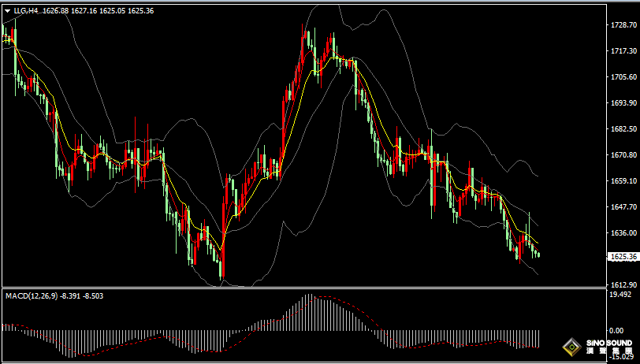640x364 pixels.
Task: Click the last candlestick on the chart's right
Action: point(538,254)
